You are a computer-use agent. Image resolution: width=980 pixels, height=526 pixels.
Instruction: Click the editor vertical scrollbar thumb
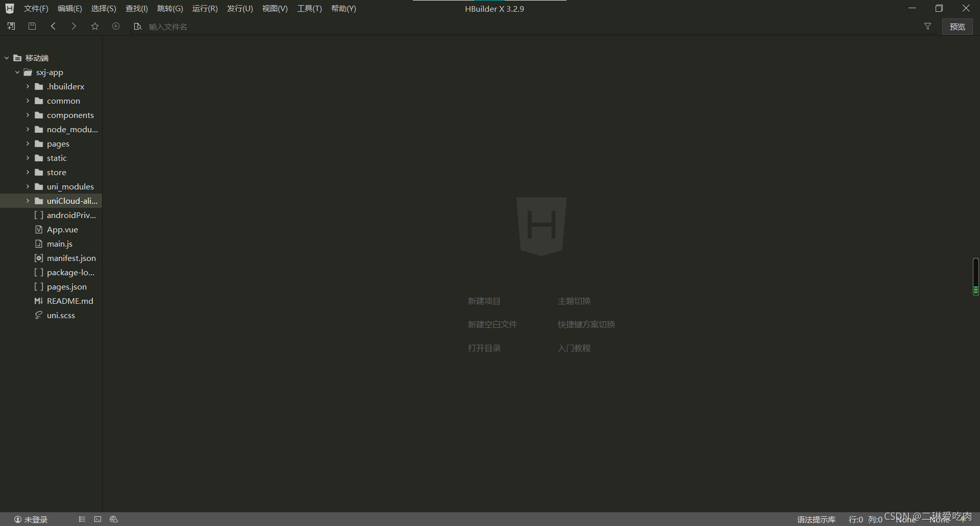pyautogui.click(x=975, y=276)
